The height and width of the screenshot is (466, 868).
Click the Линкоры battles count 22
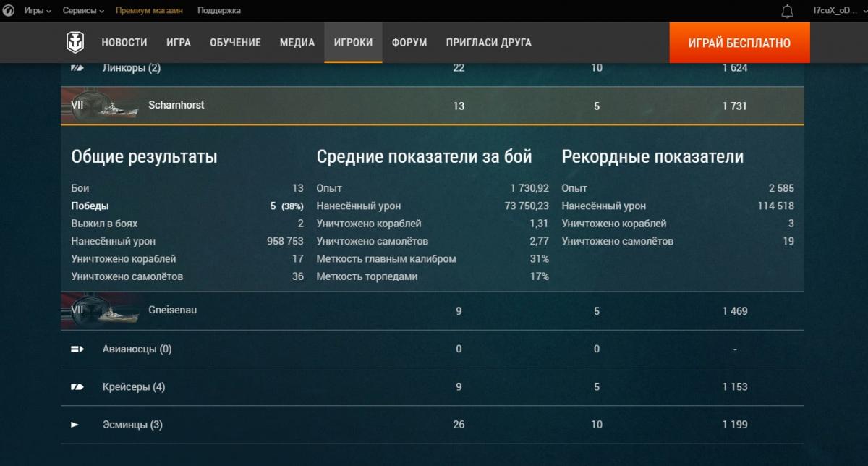coord(459,68)
